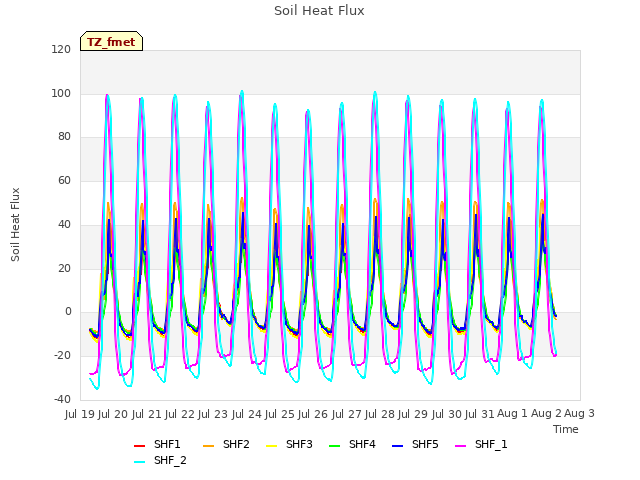Viewport: 640px width, 480px height.
Task: Click the Jul 24 x-axis date label
Action: coord(247,414)
